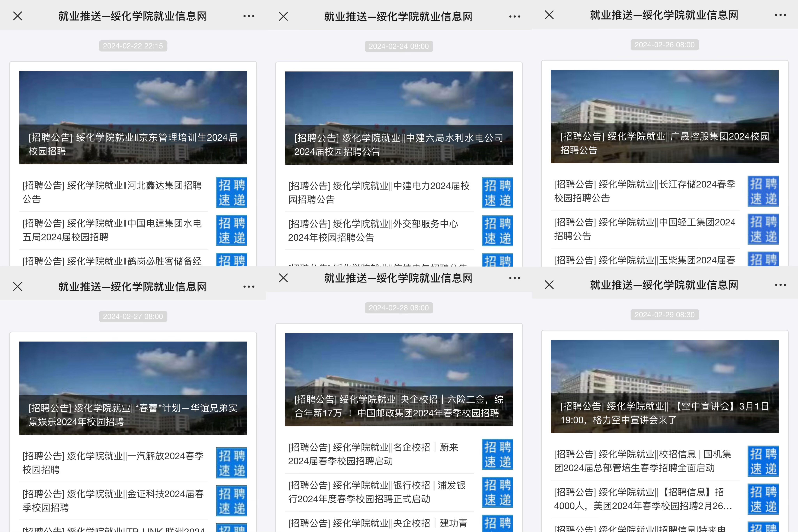Open three-dot menu on 2024-02-28 panel
Image resolution: width=798 pixels, height=532 pixels.
pos(514,278)
